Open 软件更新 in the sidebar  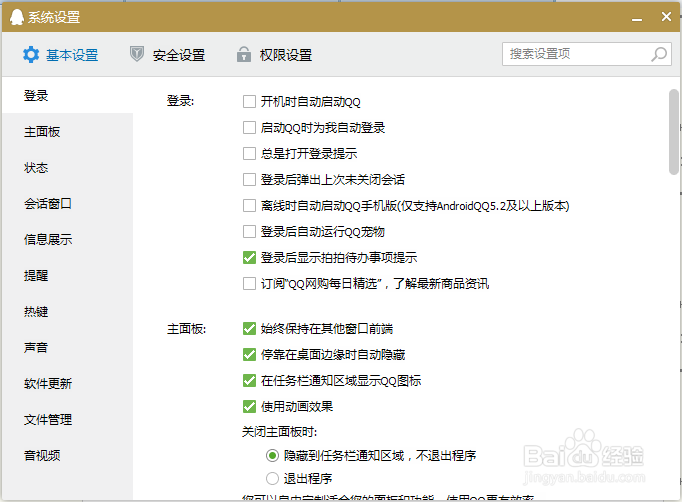click(67, 384)
